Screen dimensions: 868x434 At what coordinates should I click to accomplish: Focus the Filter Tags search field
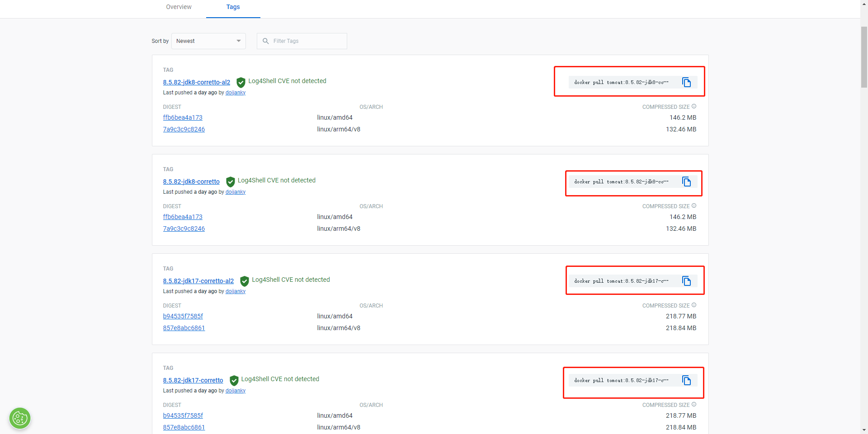click(302, 41)
